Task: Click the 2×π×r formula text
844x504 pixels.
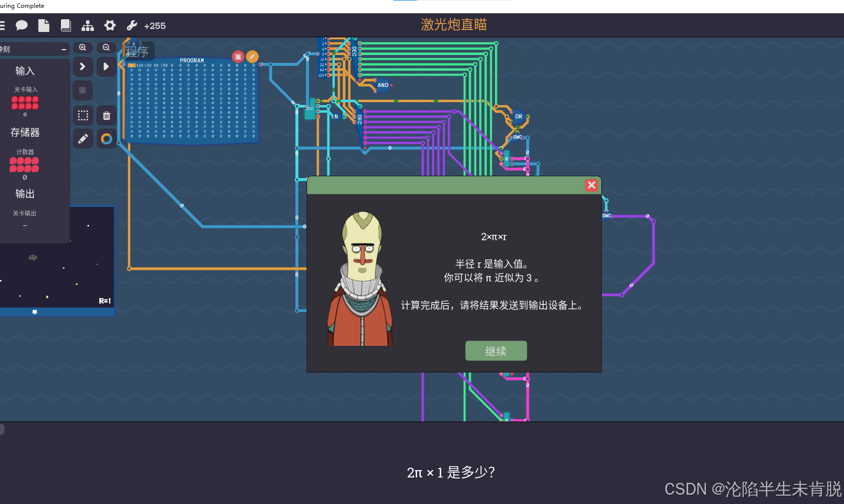Action: coord(494,237)
